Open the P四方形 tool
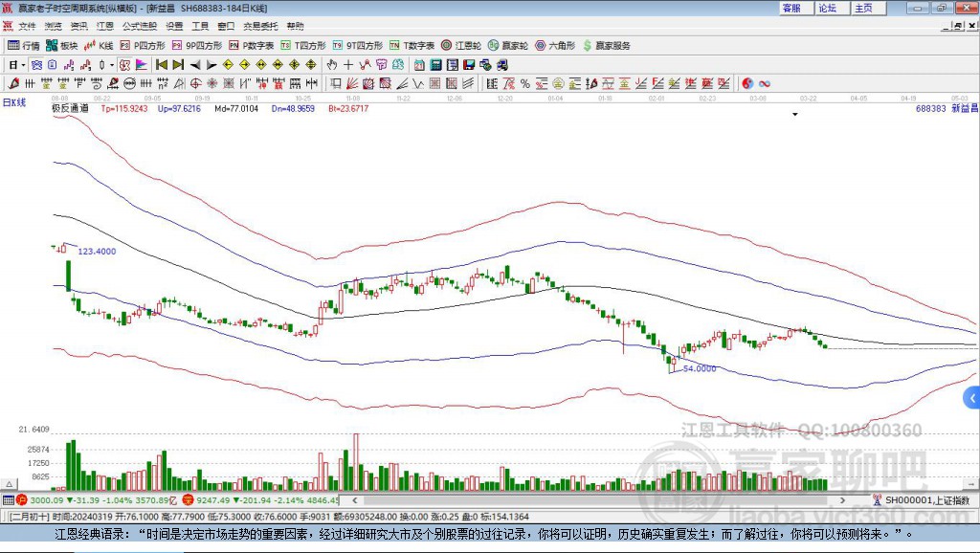The height and width of the screenshot is (553, 980). coord(143,46)
